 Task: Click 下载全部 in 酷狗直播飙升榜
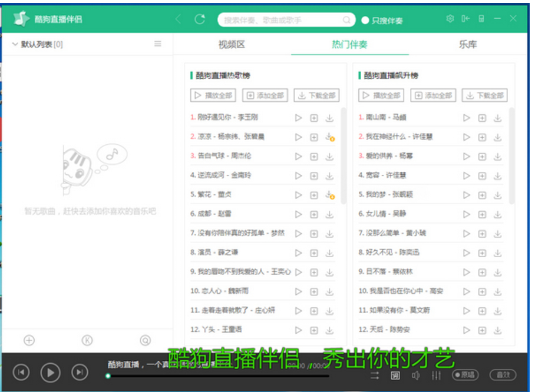485,95
